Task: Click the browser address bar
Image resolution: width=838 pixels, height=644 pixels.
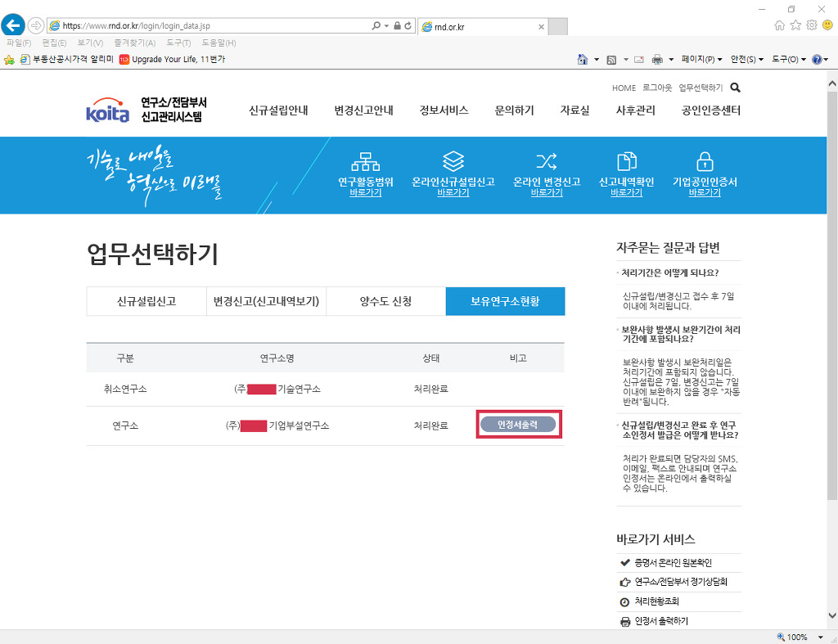Action: tap(213, 26)
